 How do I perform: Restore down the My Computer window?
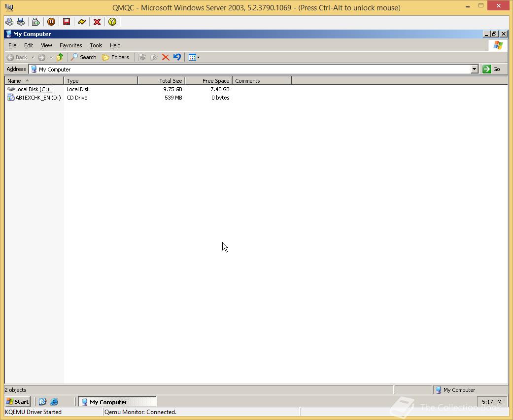(x=495, y=34)
